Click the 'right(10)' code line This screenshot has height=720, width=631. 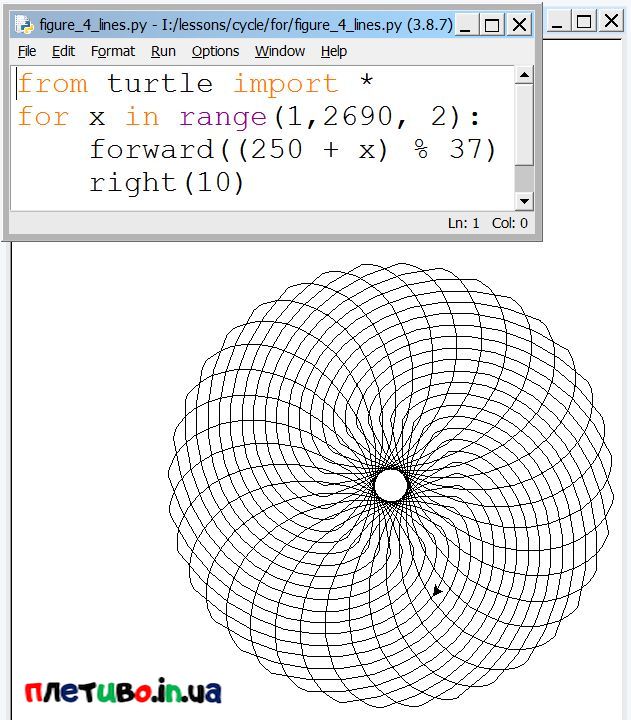166,183
